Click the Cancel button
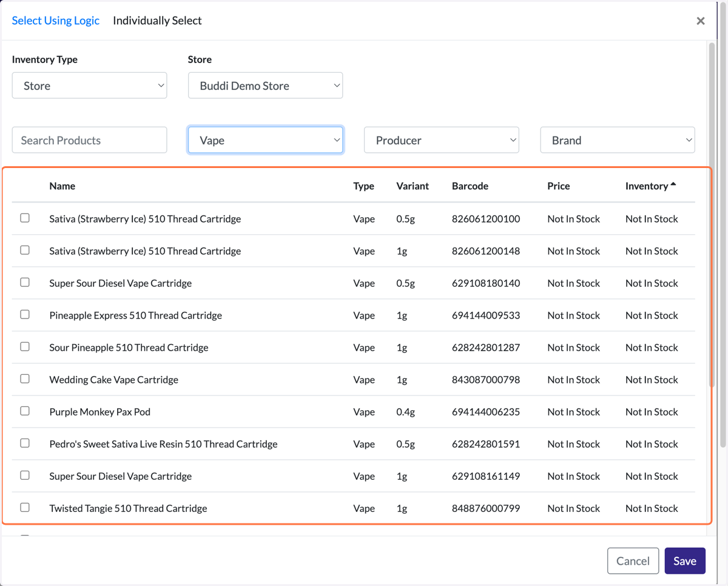The image size is (728, 586). pyautogui.click(x=633, y=561)
